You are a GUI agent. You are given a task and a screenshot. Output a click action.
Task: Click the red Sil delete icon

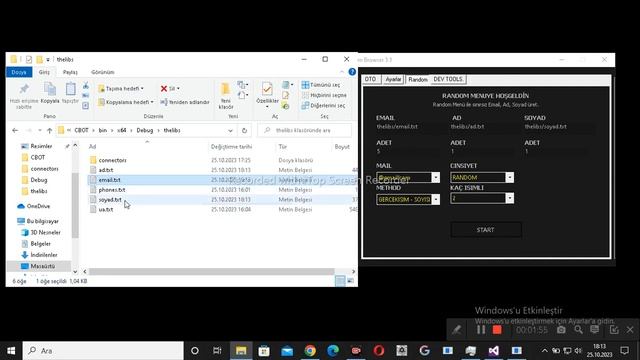tap(164, 89)
